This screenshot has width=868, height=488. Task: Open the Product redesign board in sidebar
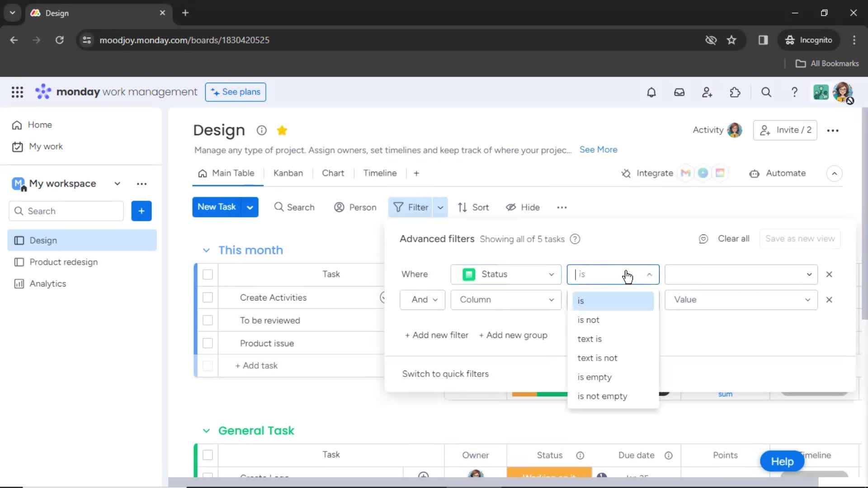(x=82, y=262)
